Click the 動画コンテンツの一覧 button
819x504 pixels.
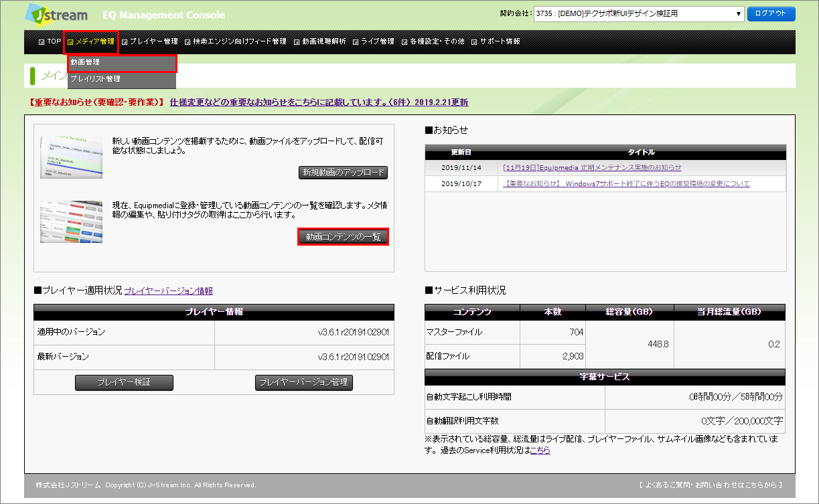(x=343, y=237)
